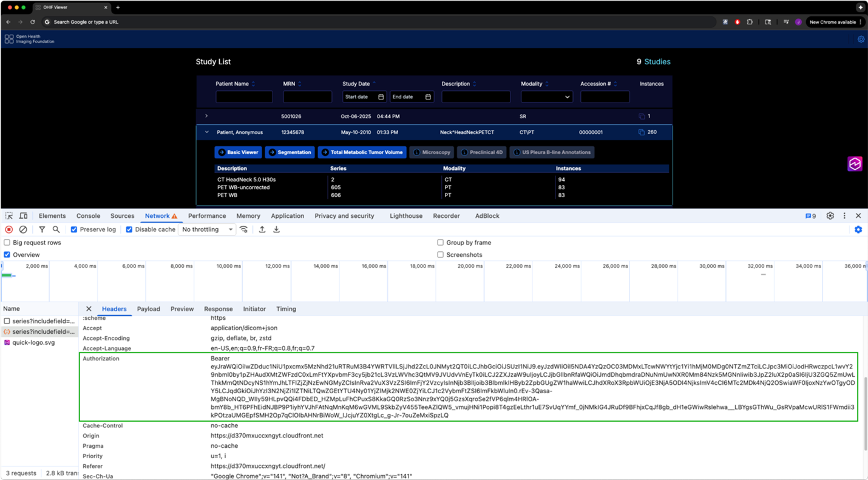Select the inspect element tool
This screenshot has width=868, height=480.
[8, 215]
